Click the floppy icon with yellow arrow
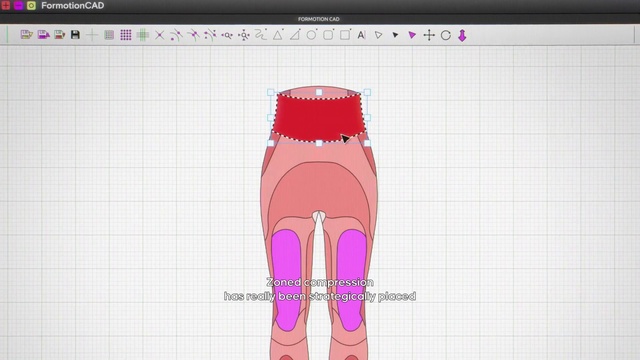640x360 pixels. tap(27, 35)
